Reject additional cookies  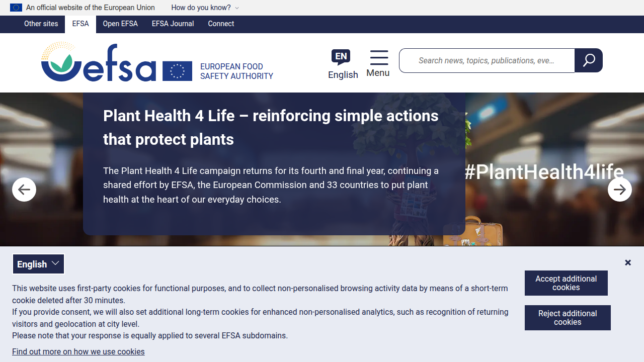(x=568, y=318)
